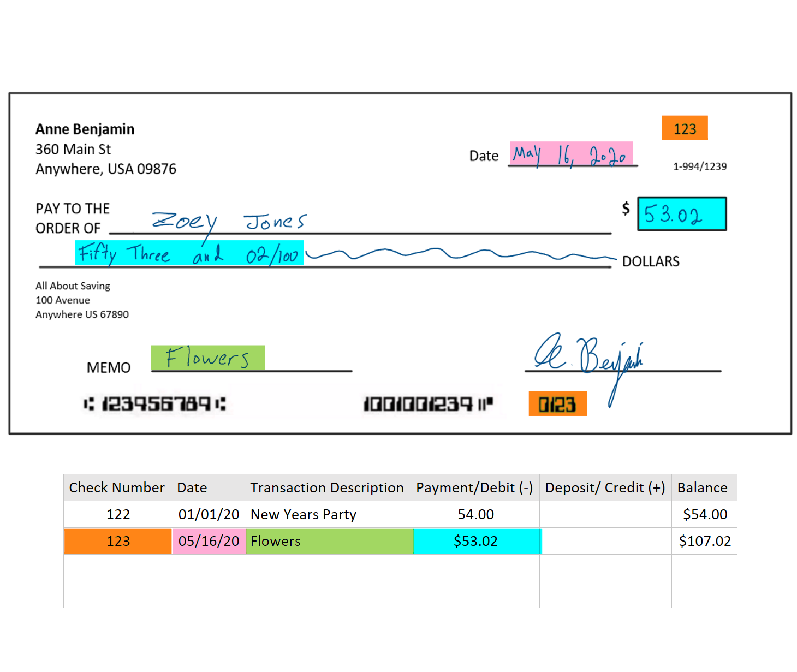Click the "DOLLARS" label
Image resolution: width=797 pixels, height=672 pixels.
pyautogui.click(x=651, y=261)
